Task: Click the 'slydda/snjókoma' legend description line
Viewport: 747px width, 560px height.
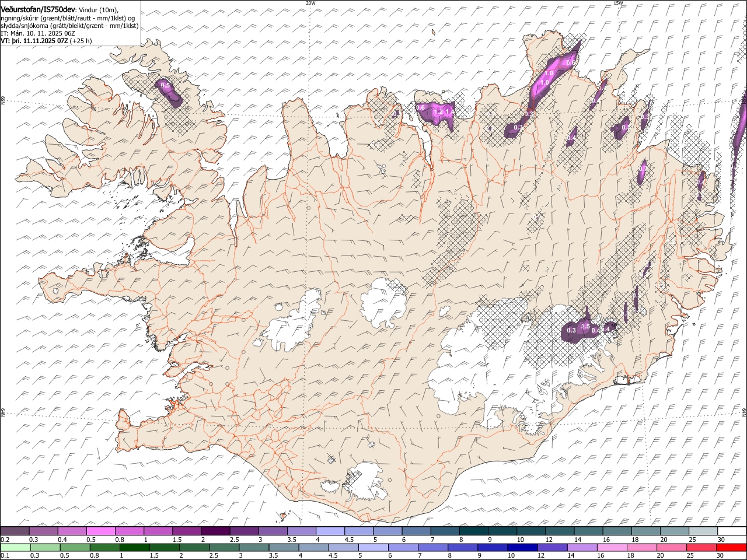Action: 69,26
